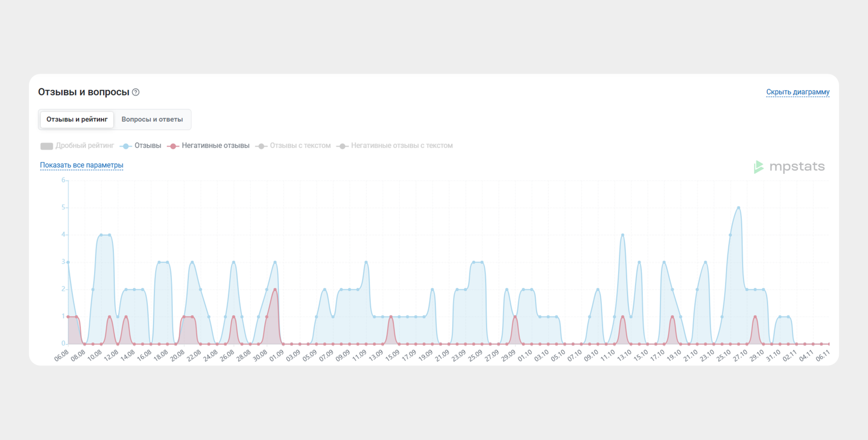This screenshot has width=868, height=440.
Task: Click the mpstats logo
Action: [789, 167]
